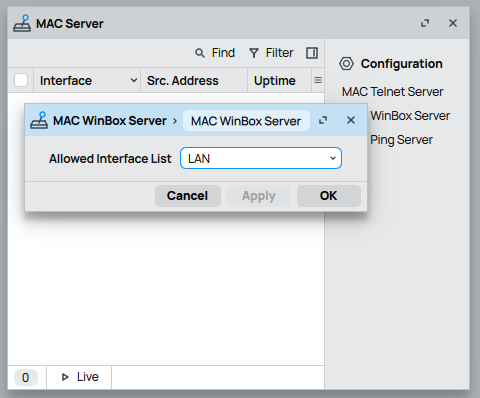Open column list menu icon
This screenshot has width=480, height=398.
[x=318, y=80]
